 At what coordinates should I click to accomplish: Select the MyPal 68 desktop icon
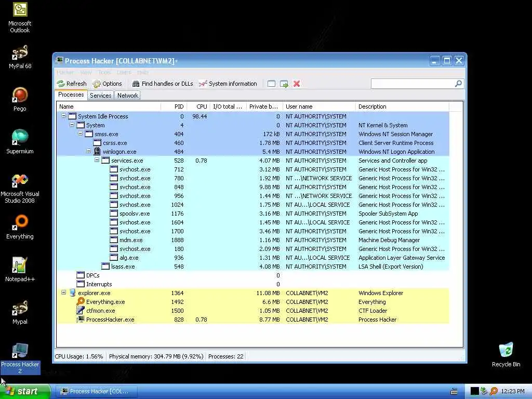(20, 57)
